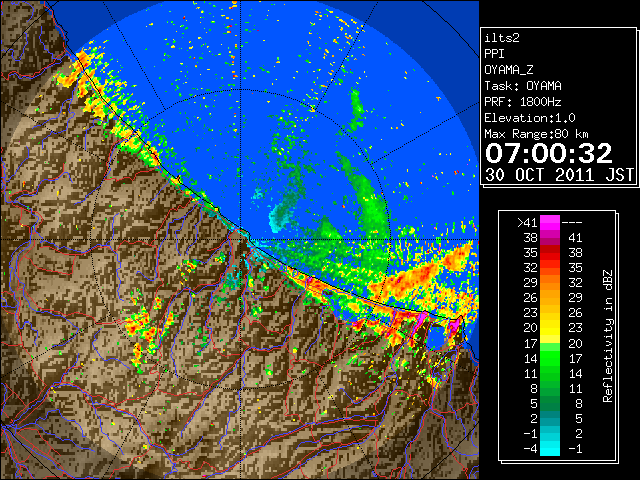Click the magenta high-reflectivity cell on the coast
The width and height of the screenshot is (640, 480).
click(x=421, y=320)
